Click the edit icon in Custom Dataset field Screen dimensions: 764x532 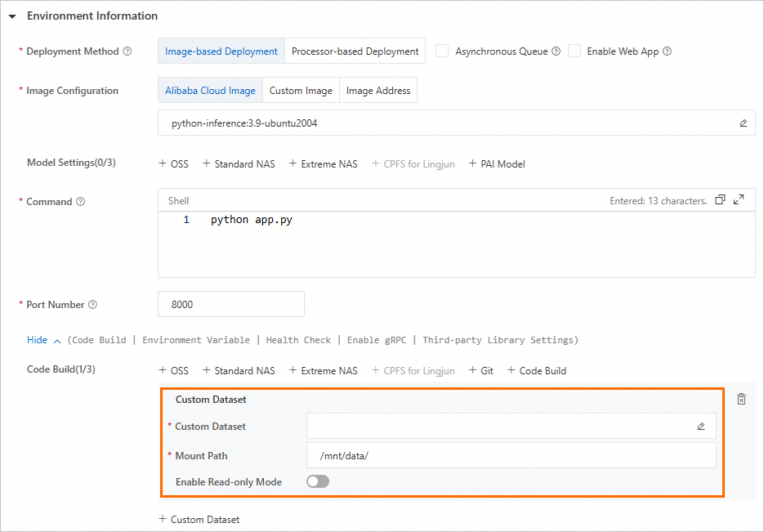[701, 426]
